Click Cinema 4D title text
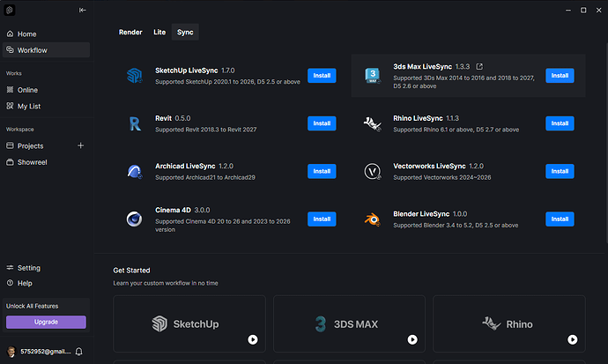This screenshot has width=608, height=364. (x=173, y=210)
